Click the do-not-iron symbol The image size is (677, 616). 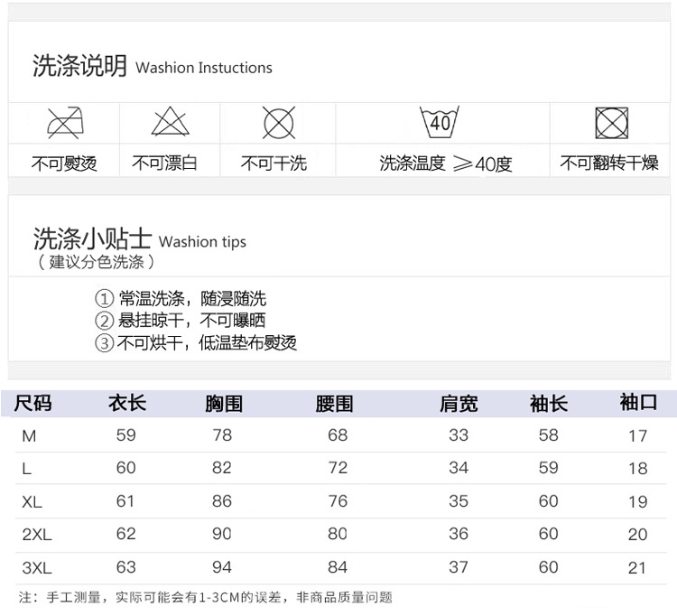[x=63, y=122]
